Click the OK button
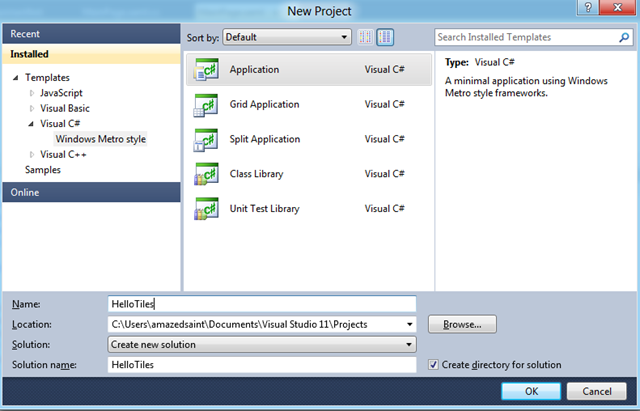This screenshot has height=411, width=640. [x=531, y=391]
